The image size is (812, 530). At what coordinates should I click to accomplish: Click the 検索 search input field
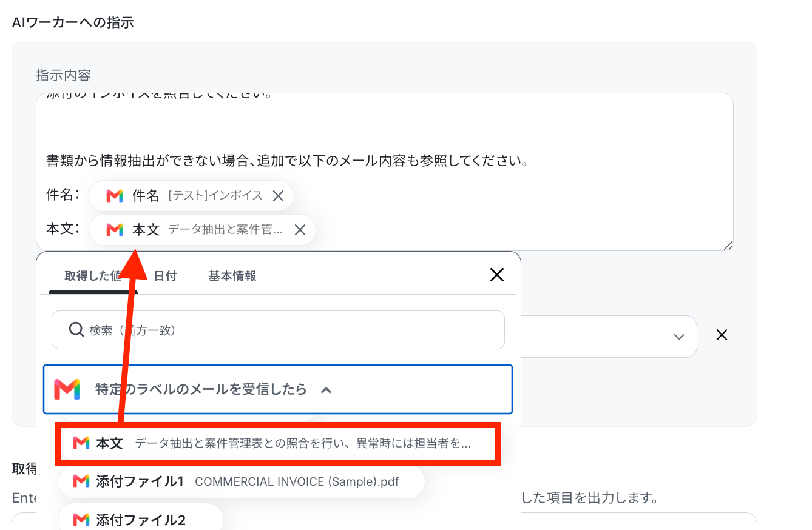[x=278, y=330]
